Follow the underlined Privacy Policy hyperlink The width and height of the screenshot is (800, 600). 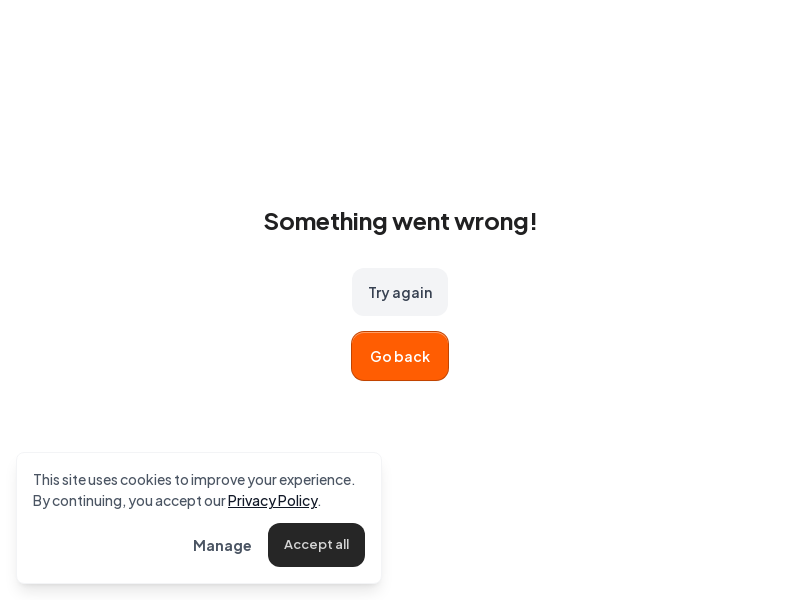(x=272, y=500)
